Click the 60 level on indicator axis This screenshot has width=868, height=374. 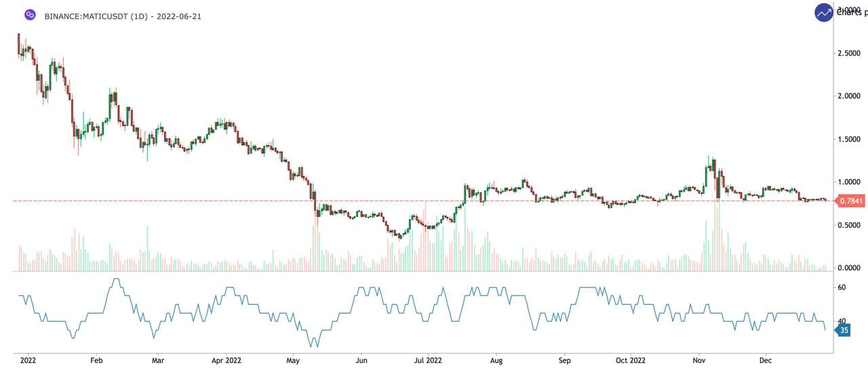pos(842,287)
